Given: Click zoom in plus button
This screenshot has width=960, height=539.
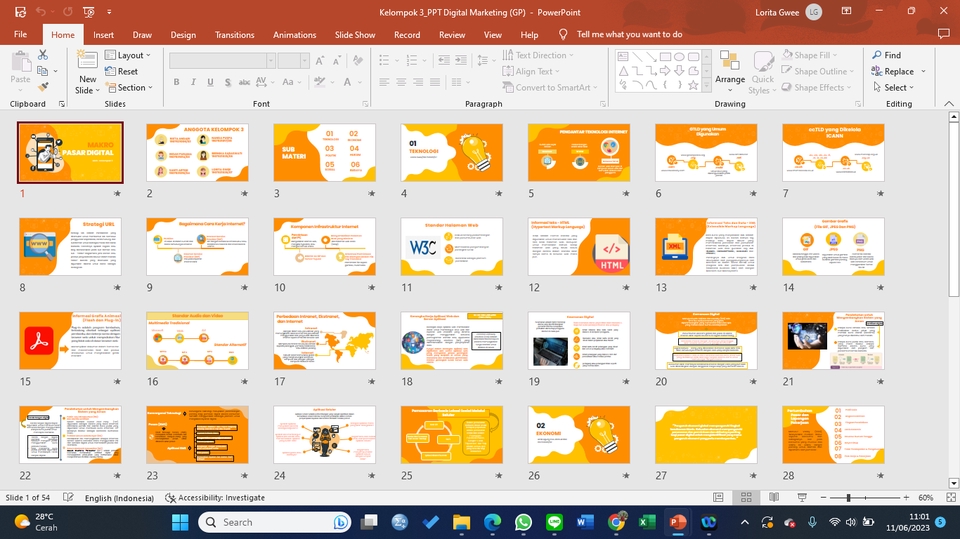Looking at the screenshot, I should (906, 497).
